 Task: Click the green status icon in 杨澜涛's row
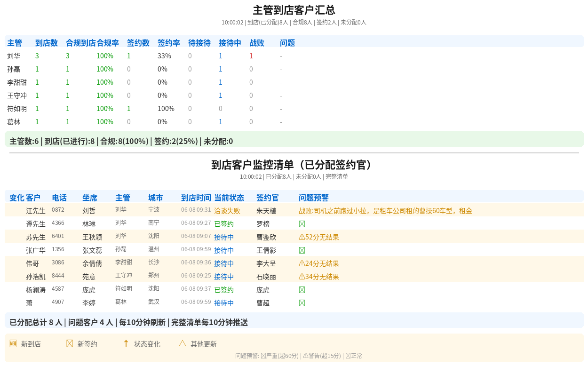point(302,290)
